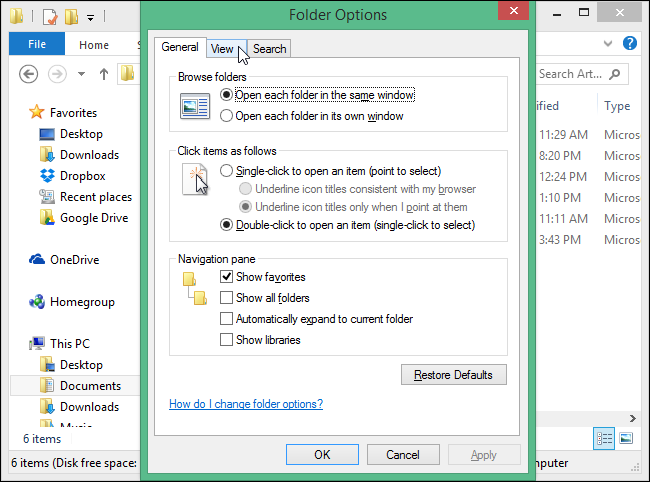The height and width of the screenshot is (482, 650).
Task: Click the 8:20 PM file row
Action: pyautogui.click(x=589, y=156)
